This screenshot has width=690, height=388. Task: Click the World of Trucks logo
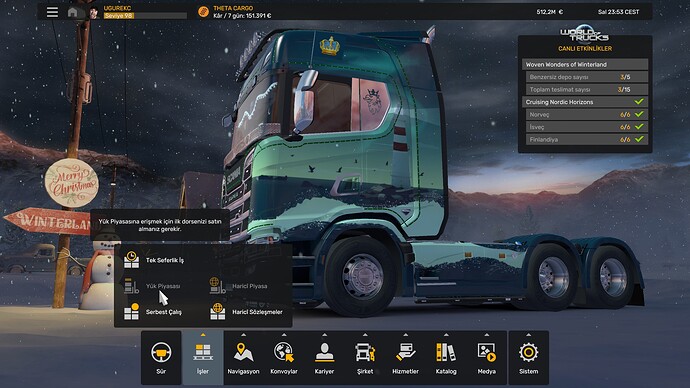(x=584, y=34)
